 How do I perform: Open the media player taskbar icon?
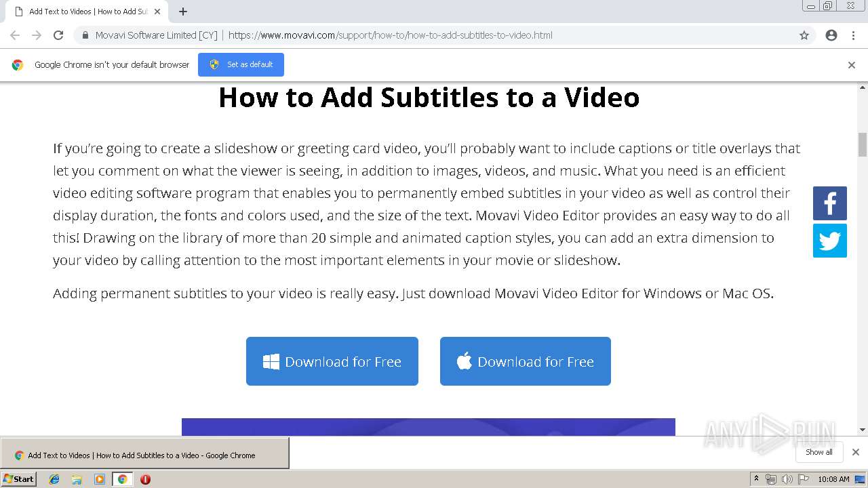click(x=100, y=479)
